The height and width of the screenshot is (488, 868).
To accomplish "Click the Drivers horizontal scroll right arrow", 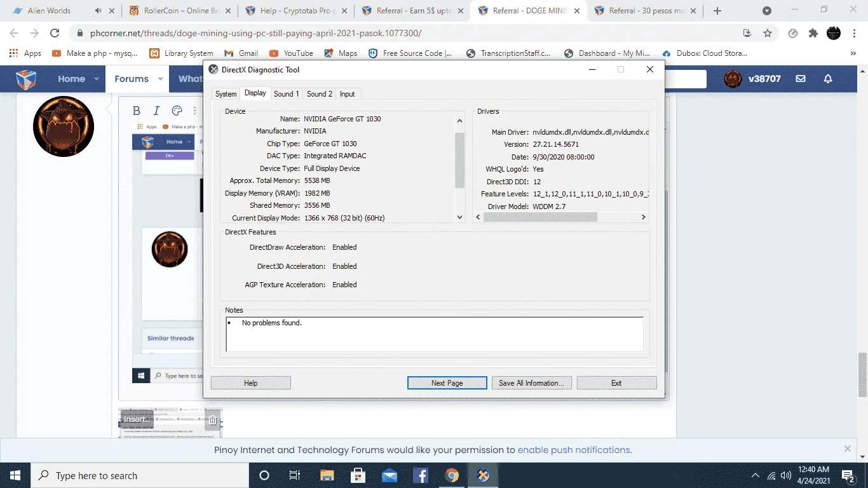I will [x=643, y=217].
